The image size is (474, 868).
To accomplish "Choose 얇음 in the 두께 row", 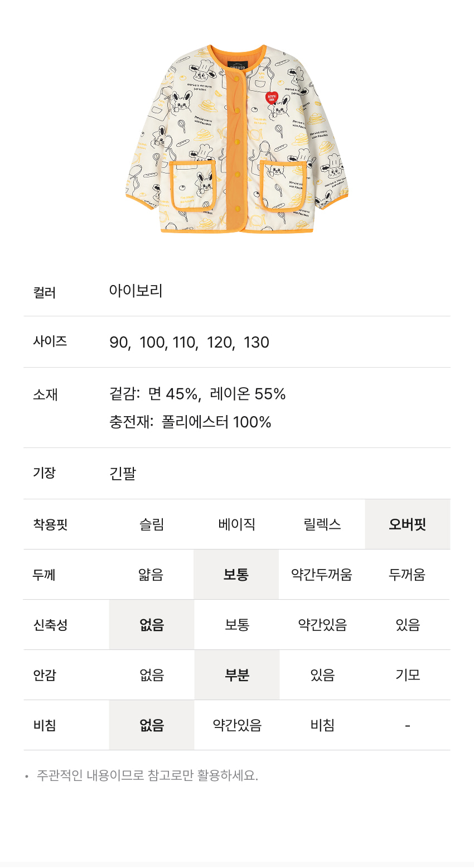I will [152, 575].
